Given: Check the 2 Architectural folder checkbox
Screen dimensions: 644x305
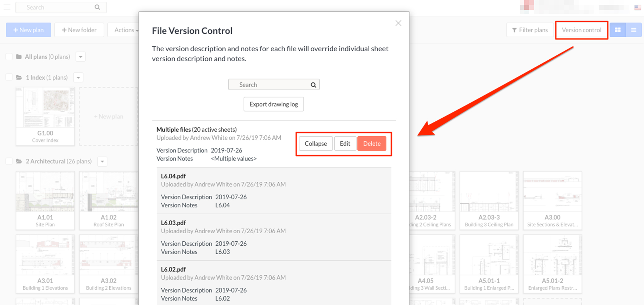Looking at the screenshot, I should tap(9, 161).
